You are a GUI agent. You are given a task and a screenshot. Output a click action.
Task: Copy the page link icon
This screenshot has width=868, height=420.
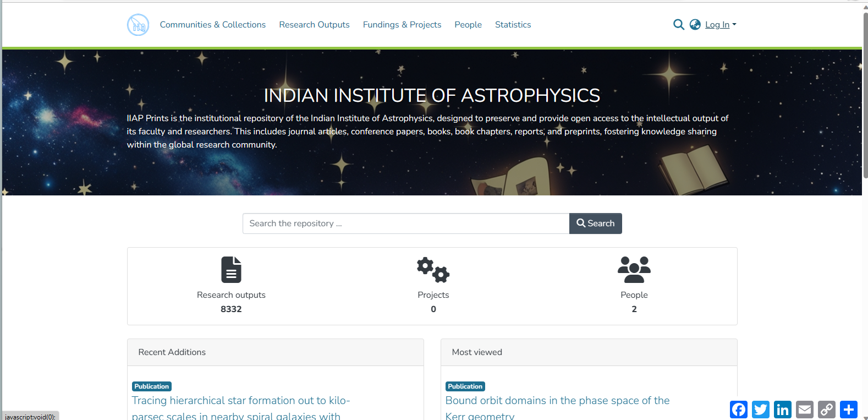tap(827, 410)
